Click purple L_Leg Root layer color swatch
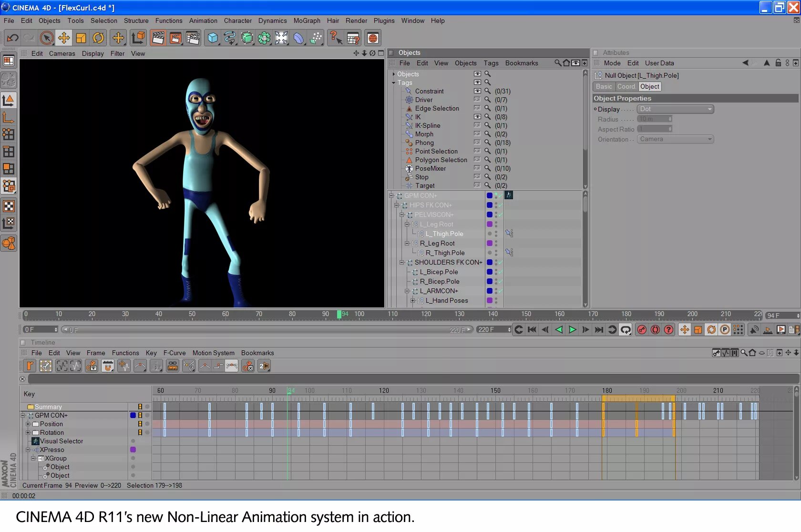The image size is (801, 532). 489,224
